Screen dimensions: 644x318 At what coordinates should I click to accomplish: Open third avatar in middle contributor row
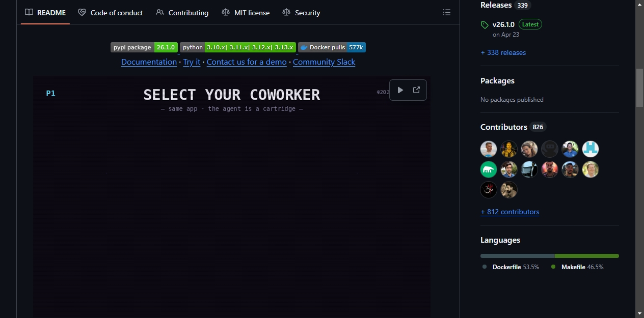(529, 169)
